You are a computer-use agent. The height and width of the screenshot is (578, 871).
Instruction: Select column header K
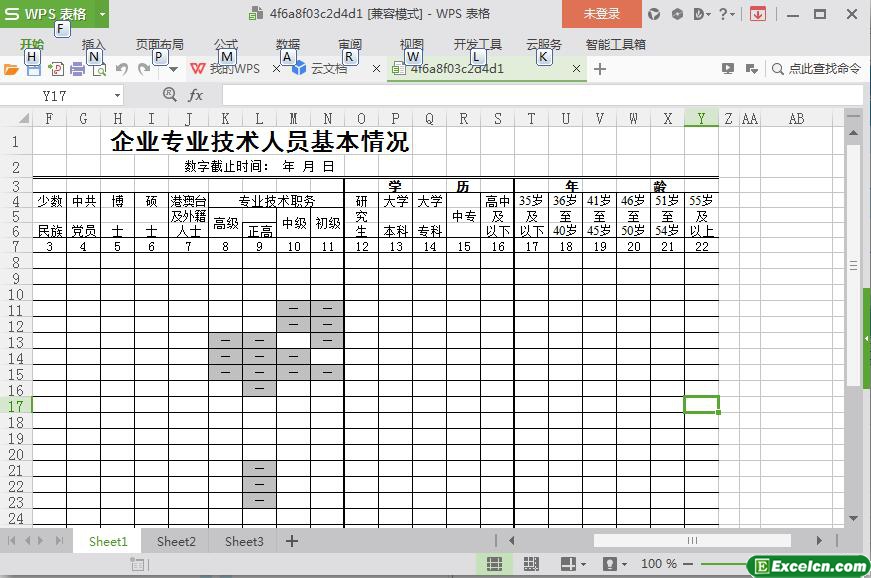(x=226, y=118)
